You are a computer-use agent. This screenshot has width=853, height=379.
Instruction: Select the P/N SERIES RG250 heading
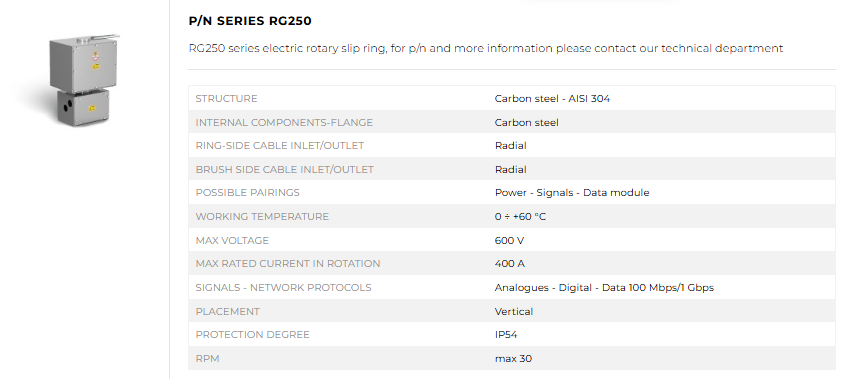pyautogui.click(x=250, y=21)
